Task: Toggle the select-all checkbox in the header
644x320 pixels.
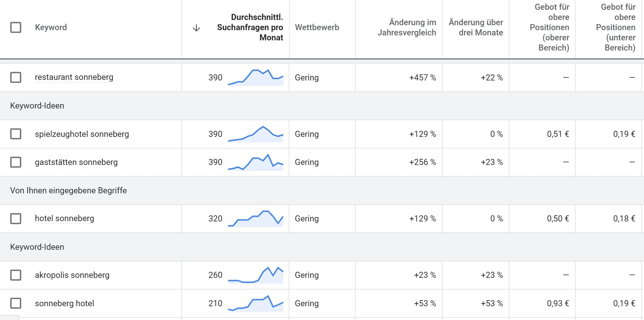Action: pyautogui.click(x=16, y=27)
